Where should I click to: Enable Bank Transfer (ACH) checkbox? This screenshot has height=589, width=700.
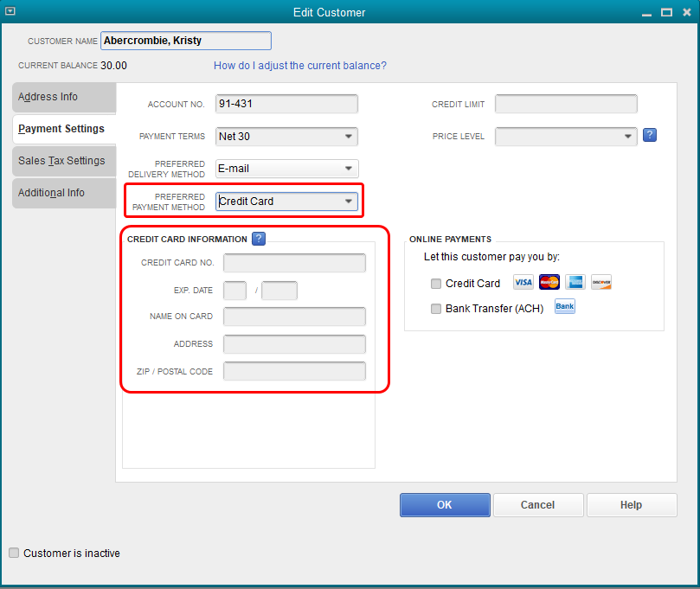point(436,308)
